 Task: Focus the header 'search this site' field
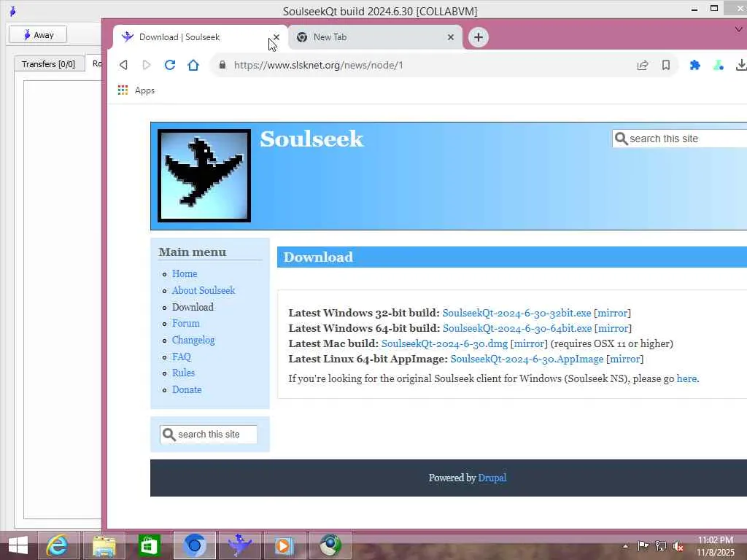point(681,139)
